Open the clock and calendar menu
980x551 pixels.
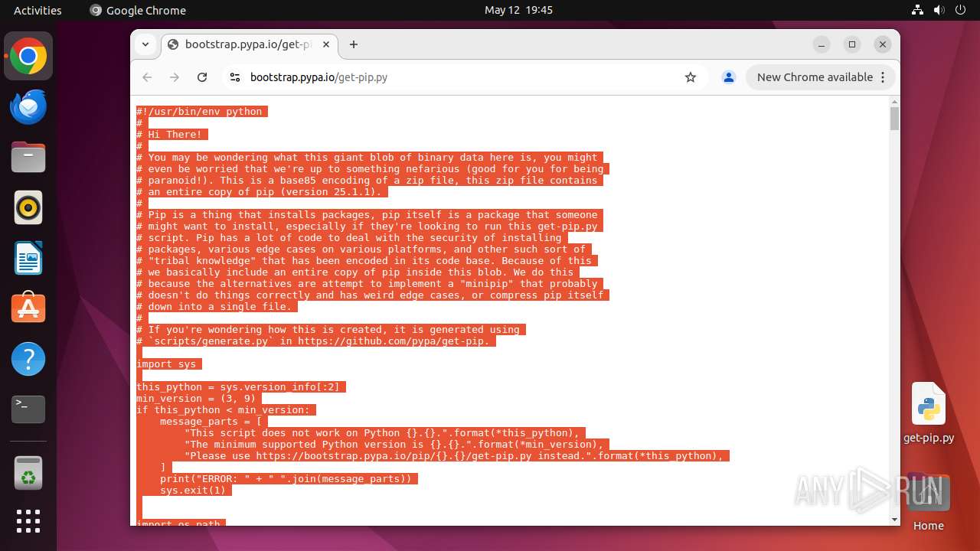coord(518,10)
